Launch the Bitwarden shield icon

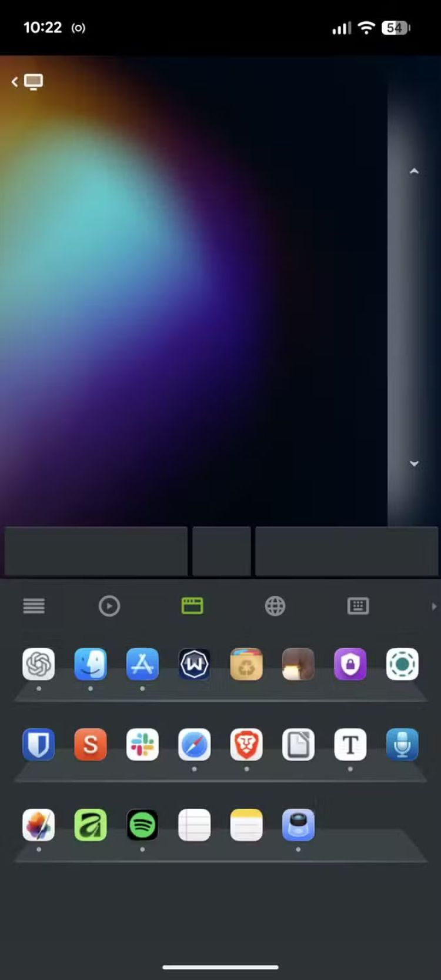pos(39,745)
